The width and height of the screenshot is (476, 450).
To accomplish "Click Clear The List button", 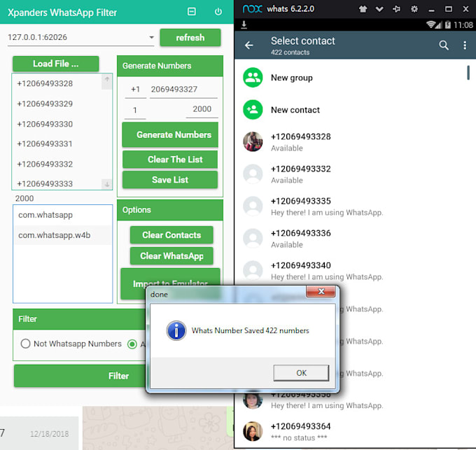I will click(x=170, y=160).
